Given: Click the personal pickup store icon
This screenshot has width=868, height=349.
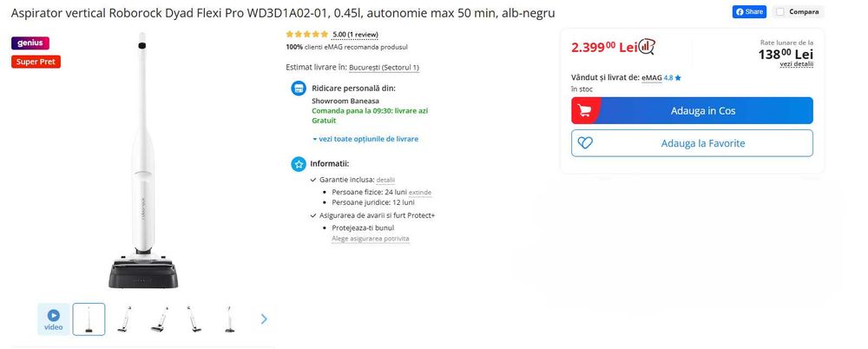Looking at the screenshot, I should (x=299, y=88).
